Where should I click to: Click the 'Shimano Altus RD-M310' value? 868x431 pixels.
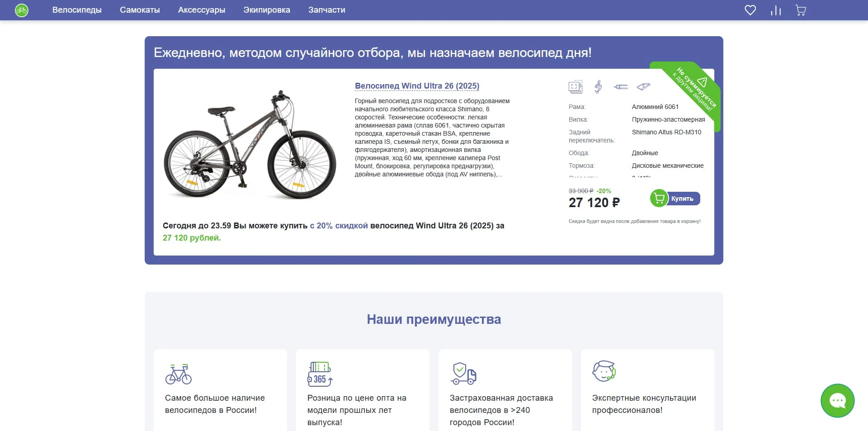(x=666, y=133)
